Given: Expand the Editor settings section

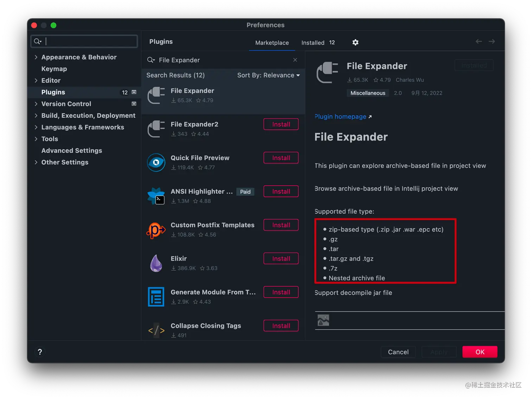Looking at the screenshot, I should tap(36, 80).
